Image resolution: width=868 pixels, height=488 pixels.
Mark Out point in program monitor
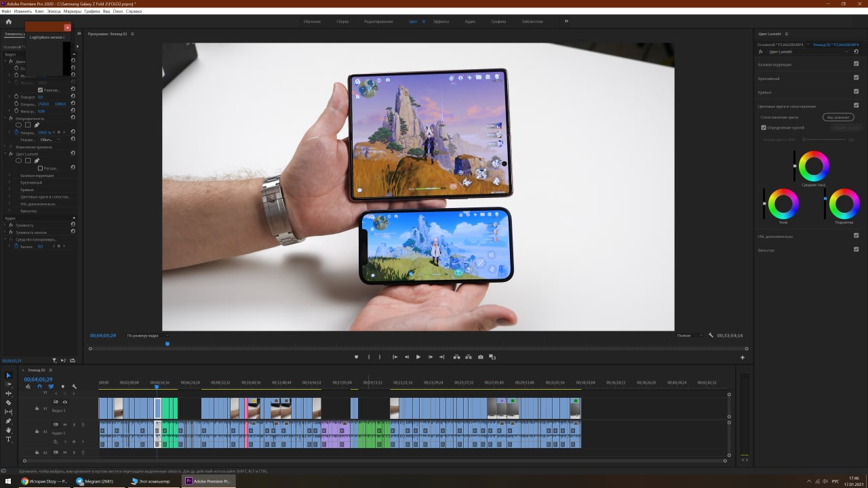[379, 357]
